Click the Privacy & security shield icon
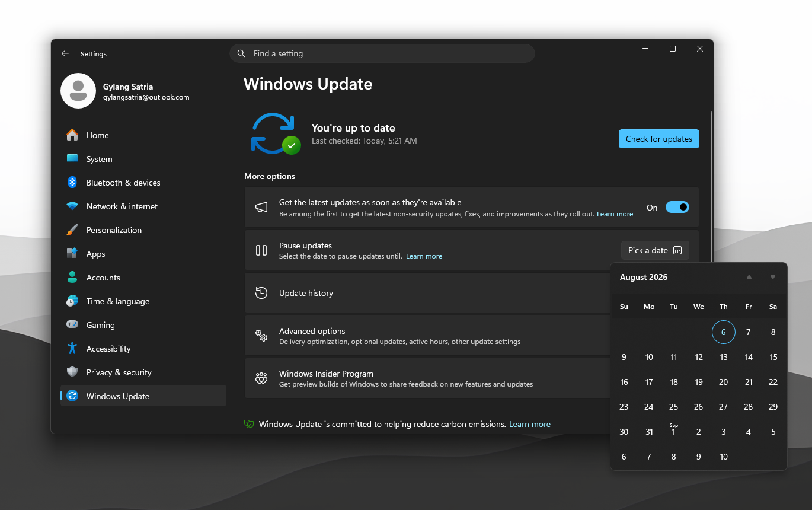 (x=72, y=372)
